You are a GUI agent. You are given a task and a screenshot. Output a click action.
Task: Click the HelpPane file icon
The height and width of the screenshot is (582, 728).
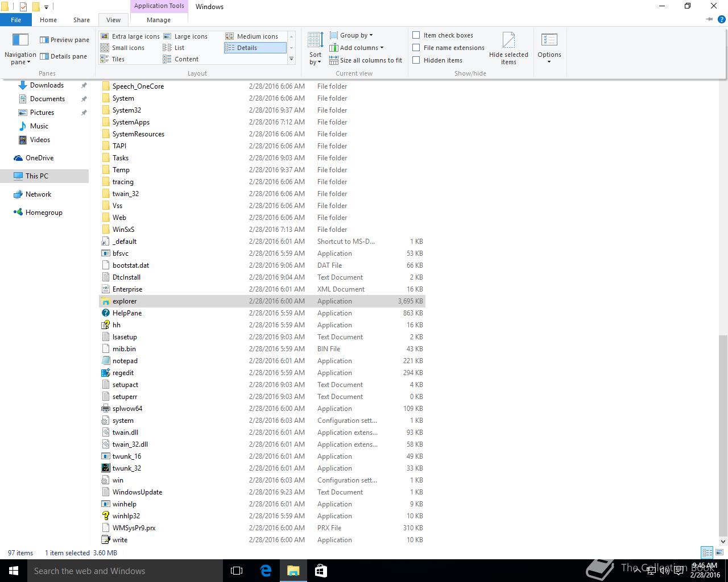pos(105,313)
